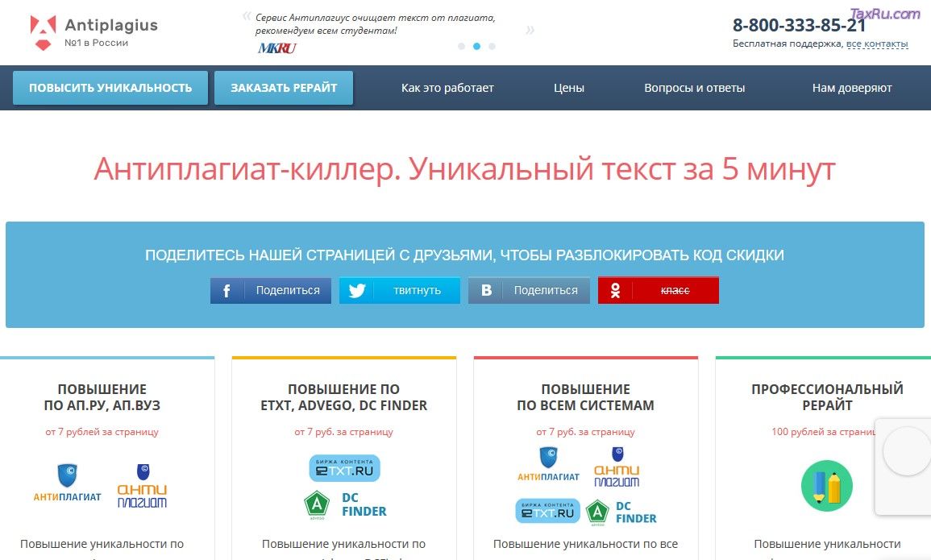Share page via Odnoklassniki button

click(x=658, y=291)
